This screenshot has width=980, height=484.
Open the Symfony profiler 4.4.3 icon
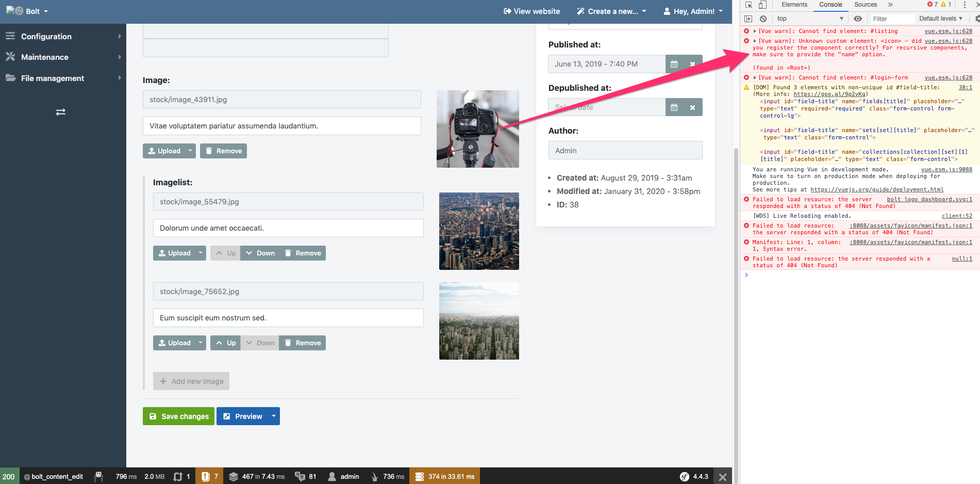click(694, 476)
